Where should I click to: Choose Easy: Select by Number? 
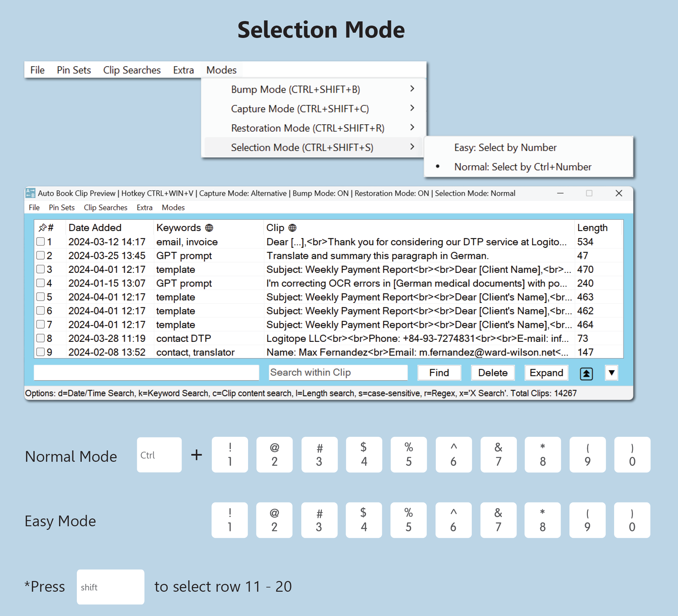[x=505, y=147]
